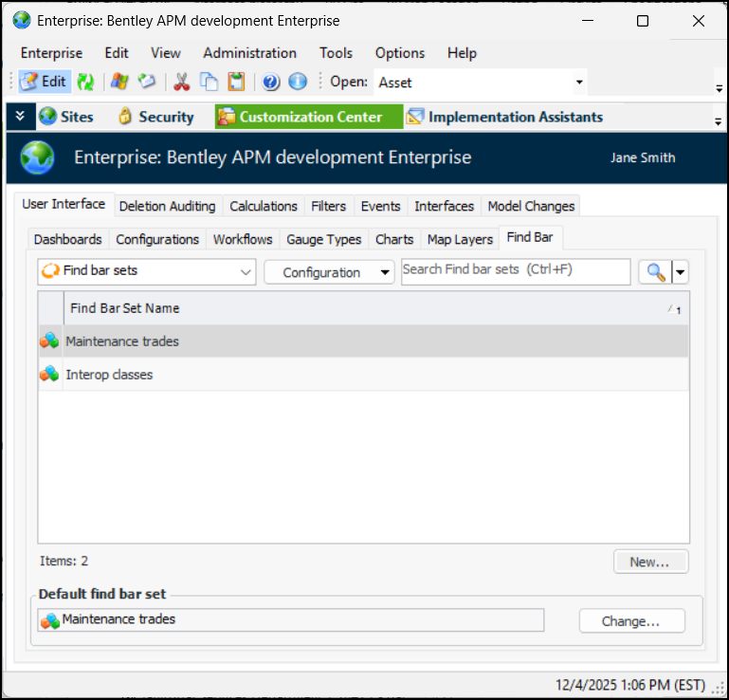
Task: Click the toolbar icon left of the scissors
Action: click(x=147, y=82)
